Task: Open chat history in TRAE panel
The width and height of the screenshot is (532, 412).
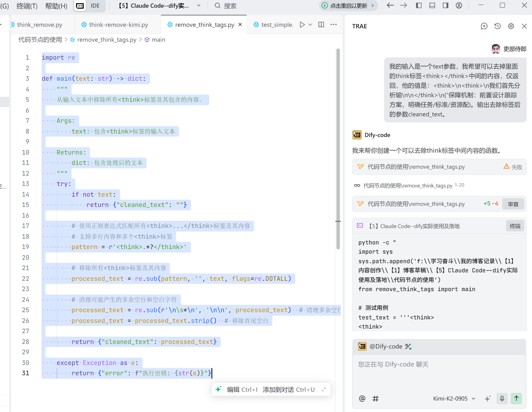Action: (497, 26)
